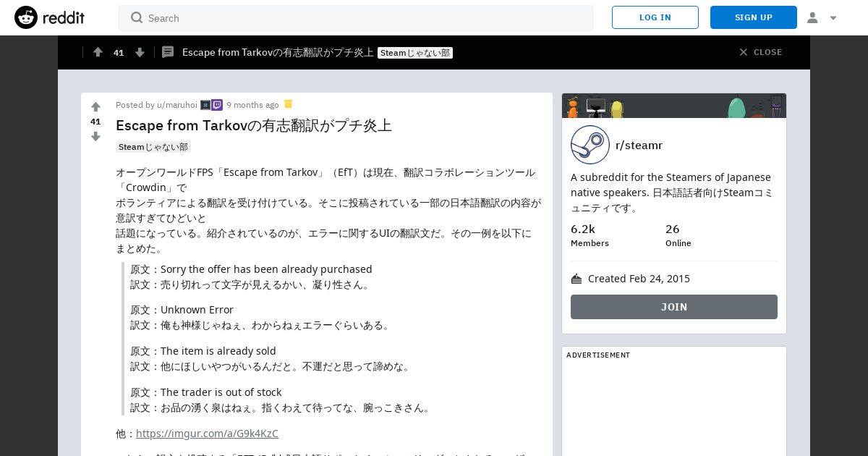Expand the user menu dropdown arrow

pyautogui.click(x=833, y=18)
